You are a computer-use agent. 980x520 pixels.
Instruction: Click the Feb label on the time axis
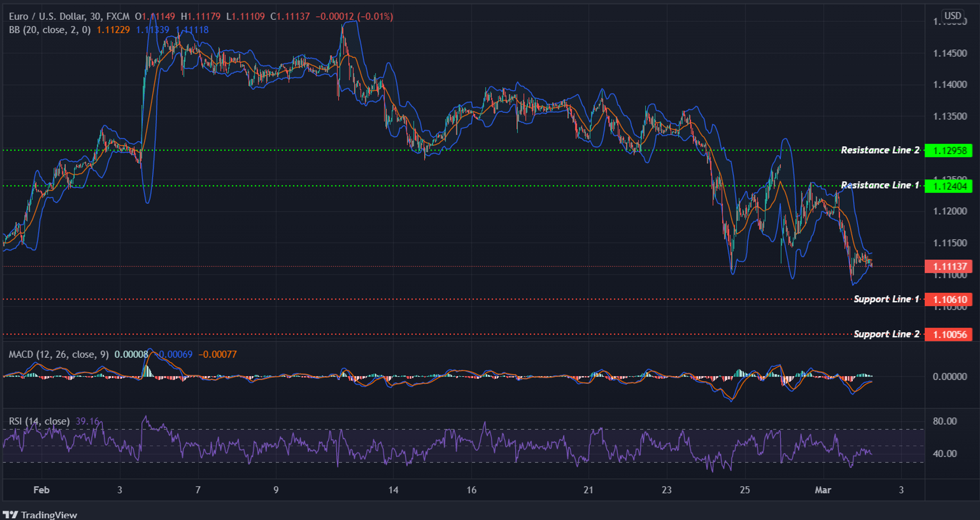[41, 490]
